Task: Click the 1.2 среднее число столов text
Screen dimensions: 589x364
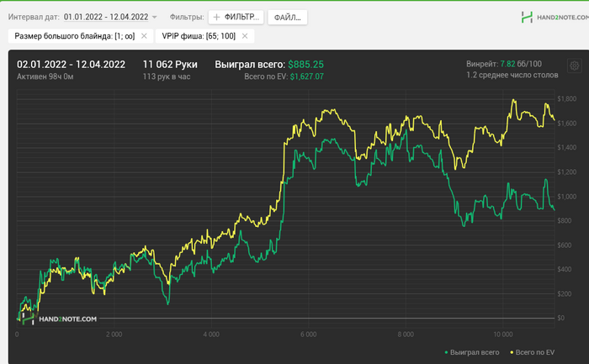Action: coord(512,75)
